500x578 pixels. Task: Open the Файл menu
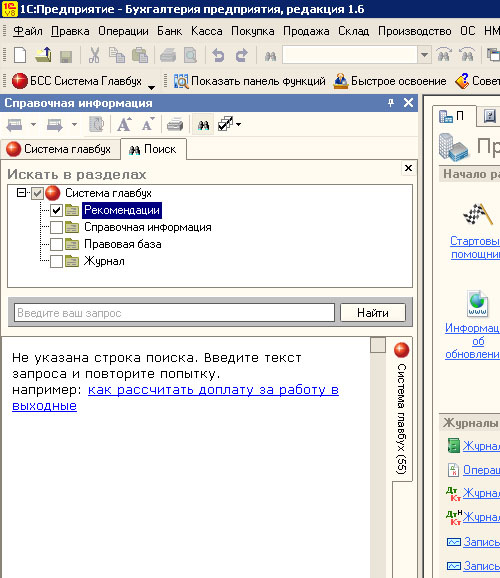[28, 31]
